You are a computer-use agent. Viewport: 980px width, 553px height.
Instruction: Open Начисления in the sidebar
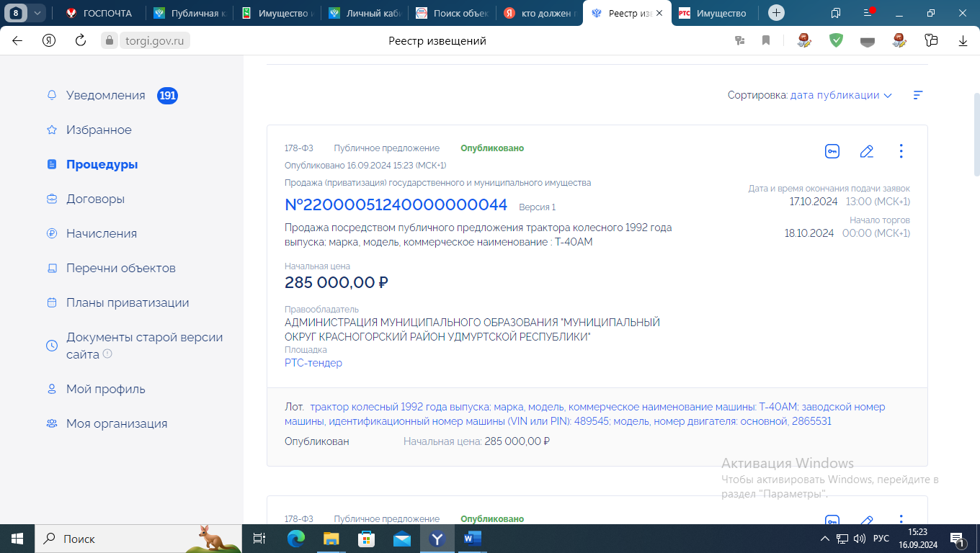pyautogui.click(x=101, y=233)
